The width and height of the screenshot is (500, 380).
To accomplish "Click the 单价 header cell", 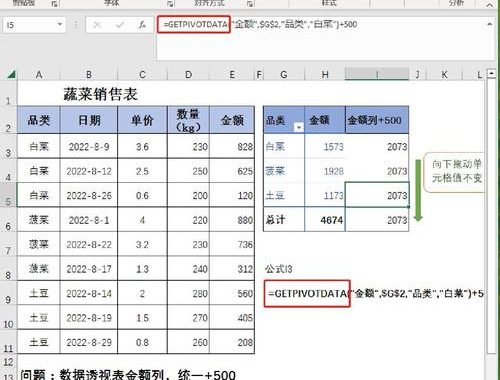I will point(142,120).
